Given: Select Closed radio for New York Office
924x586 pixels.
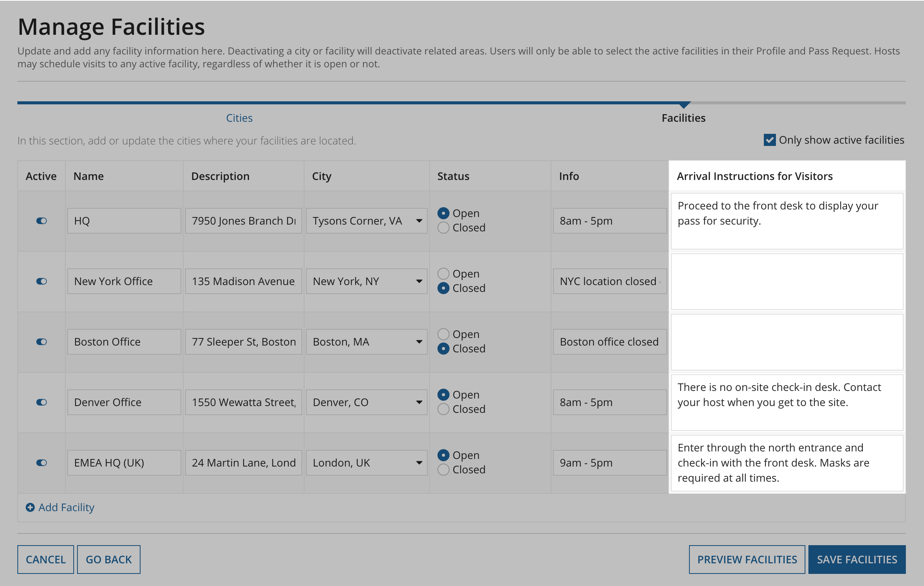Looking at the screenshot, I should click(443, 288).
